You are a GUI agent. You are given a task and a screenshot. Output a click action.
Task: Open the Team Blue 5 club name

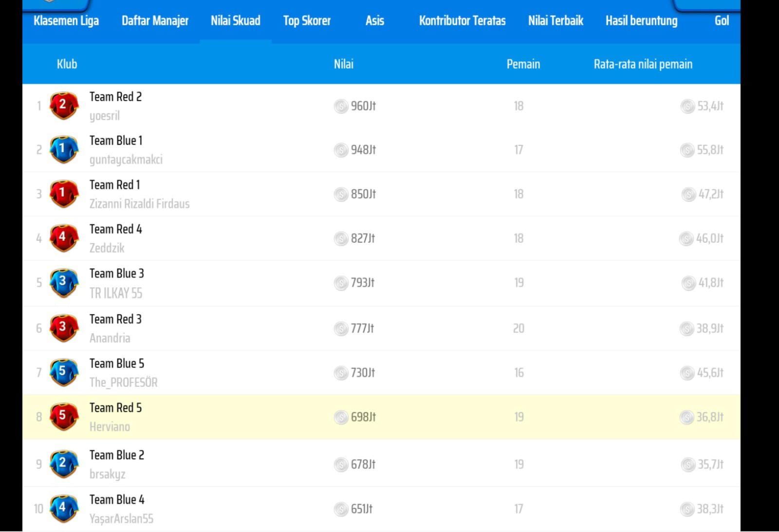click(117, 364)
